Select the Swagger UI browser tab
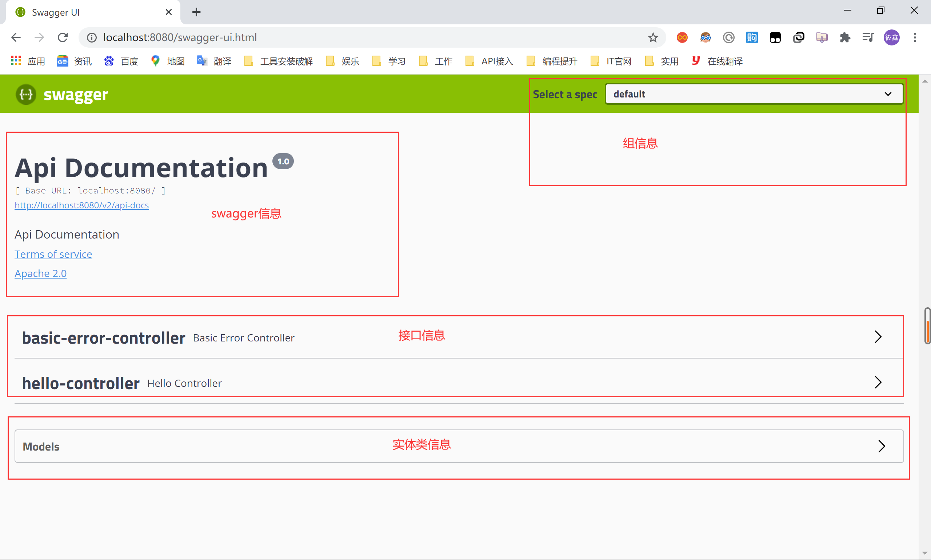The image size is (931, 560). tap(91, 12)
